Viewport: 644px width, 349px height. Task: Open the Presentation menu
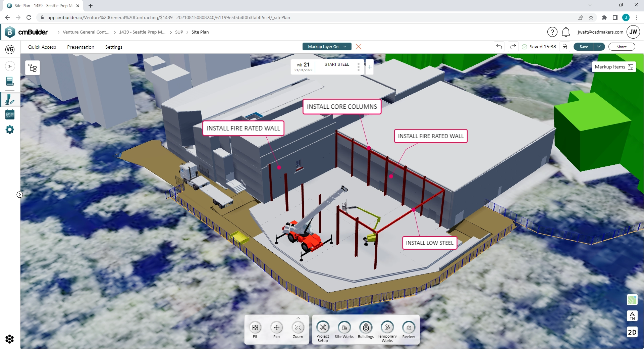coord(80,47)
